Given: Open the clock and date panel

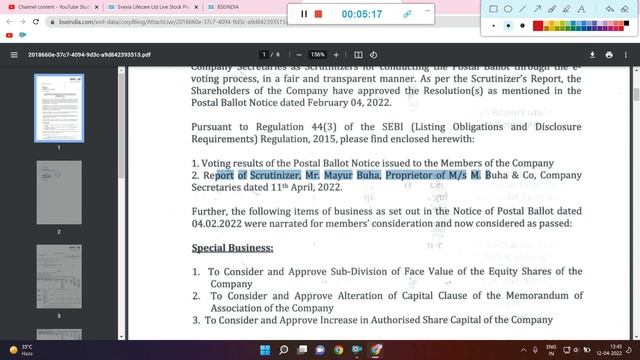Looking at the screenshot, I should pos(609,350).
